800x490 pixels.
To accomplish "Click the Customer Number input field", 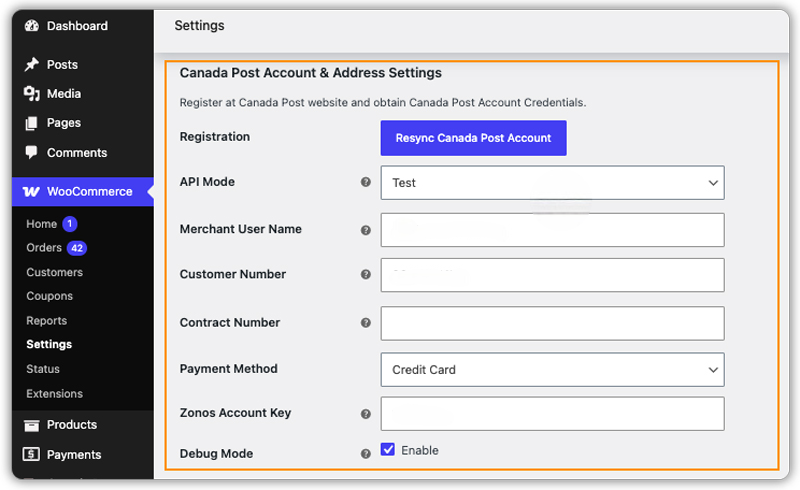I will click(553, 275).
